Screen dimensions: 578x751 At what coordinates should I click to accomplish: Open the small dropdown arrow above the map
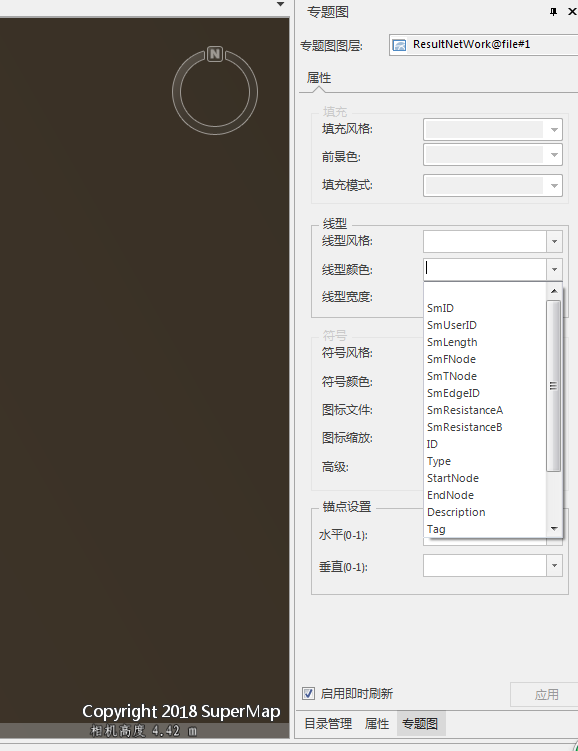pos(281,4)
